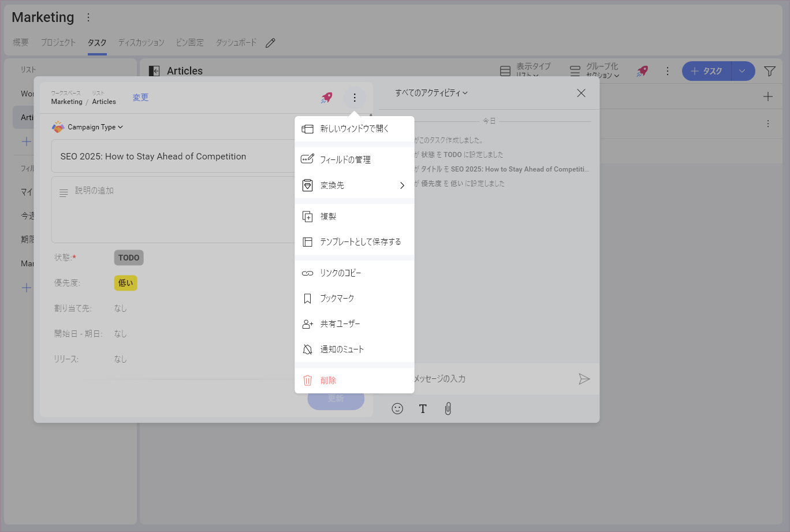Click Marketing breadcrumb in task dialog
Image resolution: width=790 pixels, height=532 pixels.
coord(66,102)
